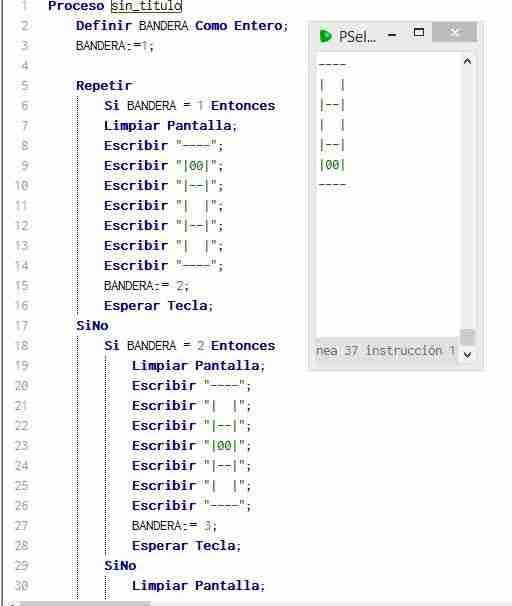Click the PSeInt output window title text
Image resolution: width=512 pixels, height=606 pixels.
[357, 37]
